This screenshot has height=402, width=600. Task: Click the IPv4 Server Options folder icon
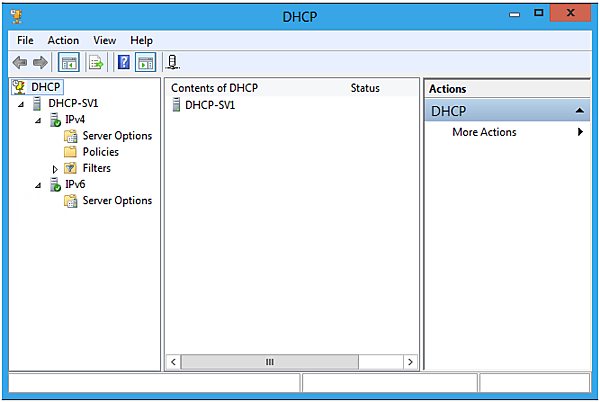point(70,136)
